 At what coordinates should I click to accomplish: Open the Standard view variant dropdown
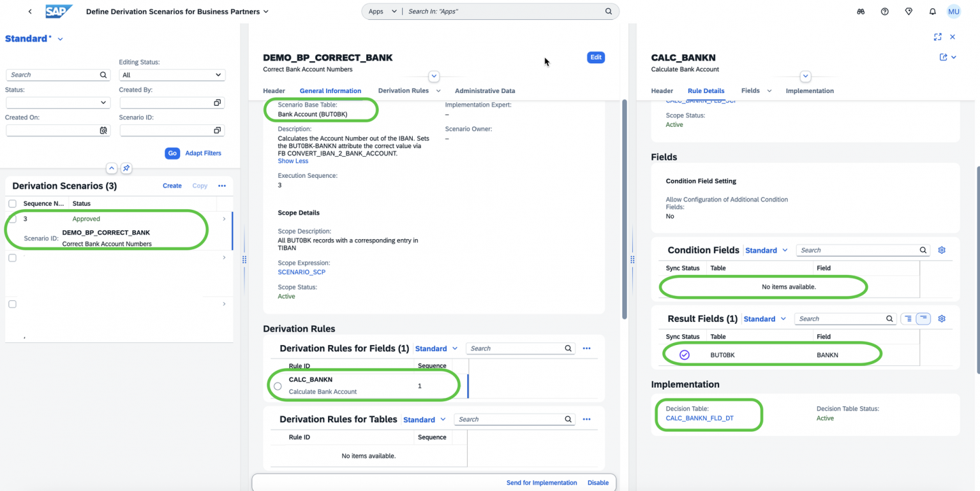[x=61, y=39]
